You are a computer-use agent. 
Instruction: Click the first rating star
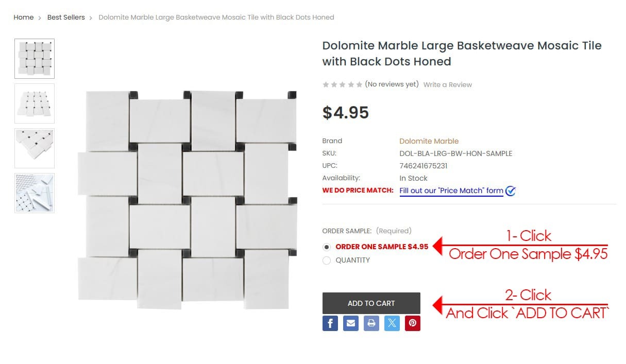point(325,83)
